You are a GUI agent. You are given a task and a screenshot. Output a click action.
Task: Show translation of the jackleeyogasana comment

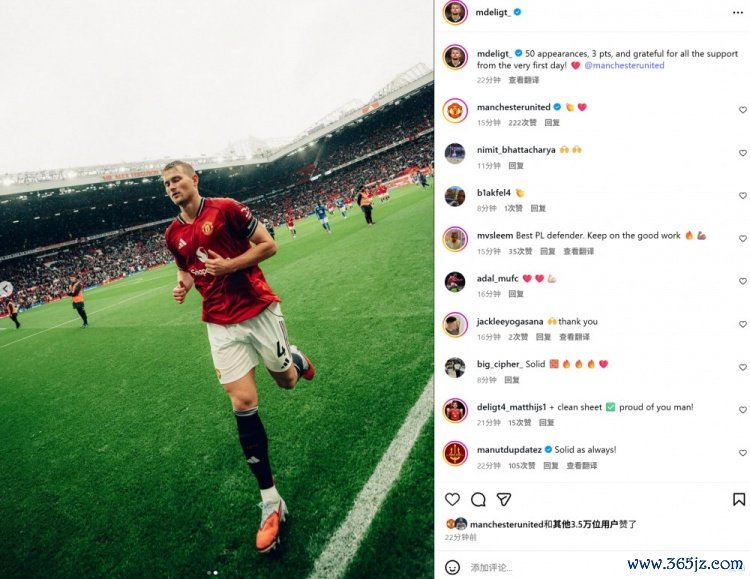[574, 337]
